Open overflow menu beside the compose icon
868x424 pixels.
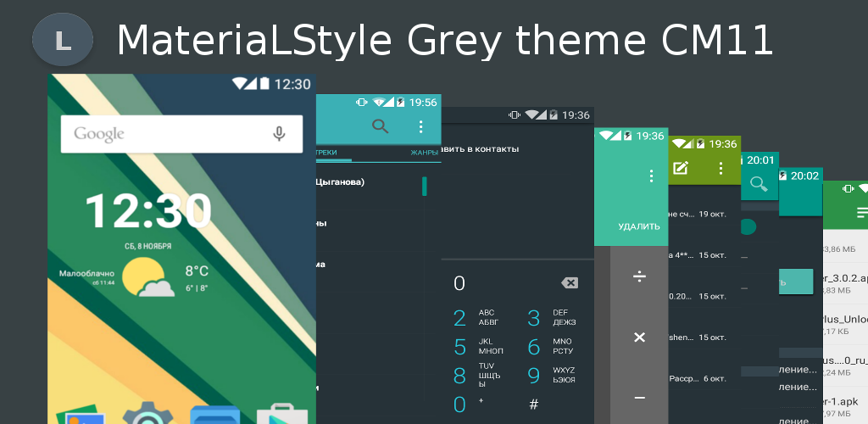point(721,168)
